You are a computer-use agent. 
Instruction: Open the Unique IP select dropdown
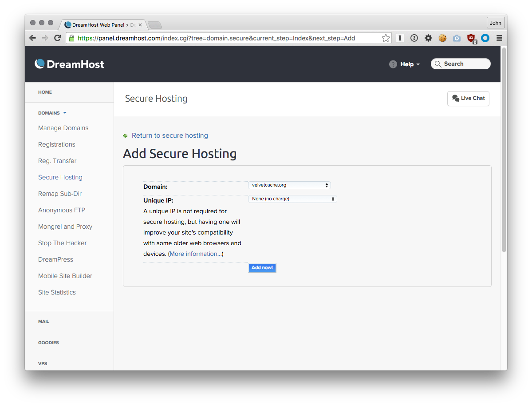point(292,199)
